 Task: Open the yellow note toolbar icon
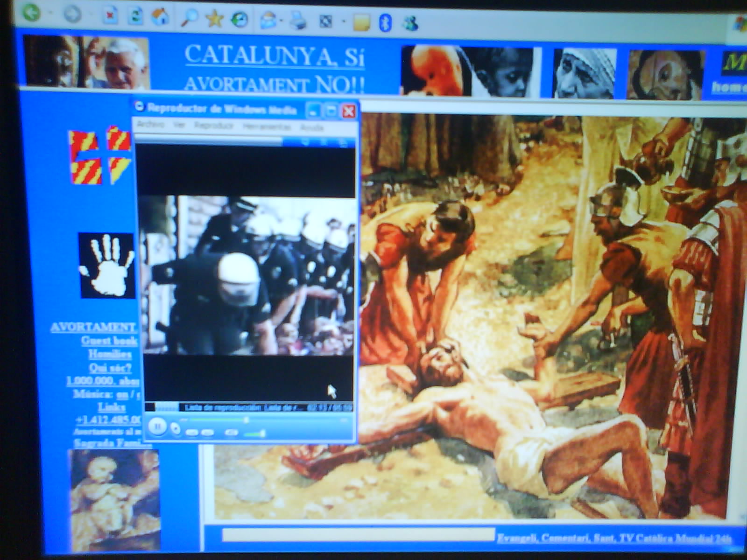tap(361, 23)
